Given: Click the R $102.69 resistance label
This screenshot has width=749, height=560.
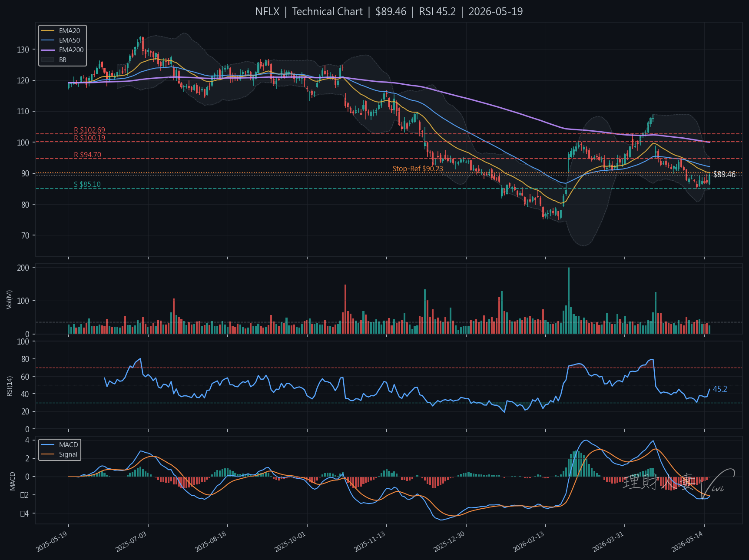Looking at the screenshot, I should pyautogui.click(x=89, y=130).
